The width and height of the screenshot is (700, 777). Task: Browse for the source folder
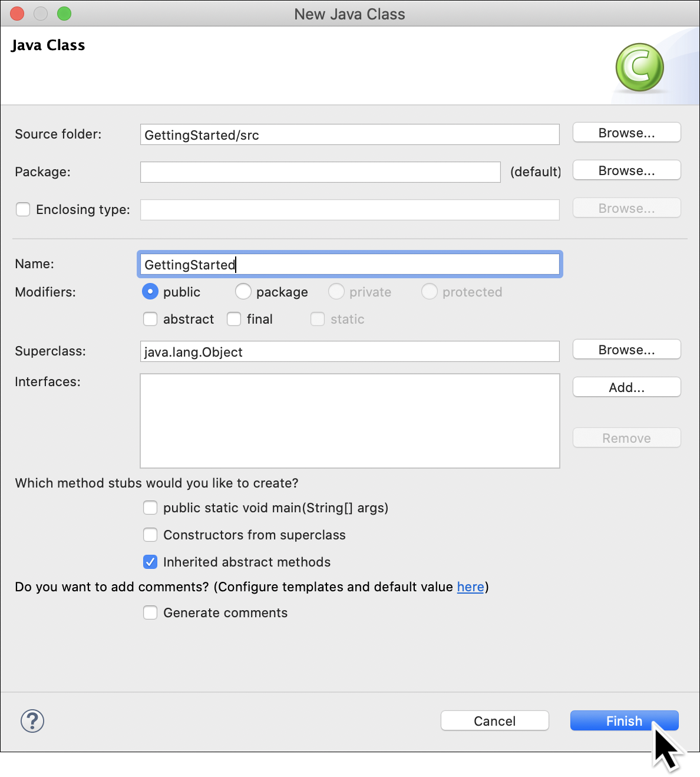626,133
